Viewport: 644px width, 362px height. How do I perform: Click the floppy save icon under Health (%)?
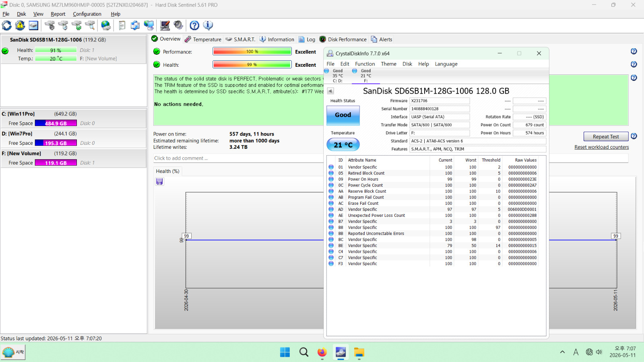coord(159,181)
